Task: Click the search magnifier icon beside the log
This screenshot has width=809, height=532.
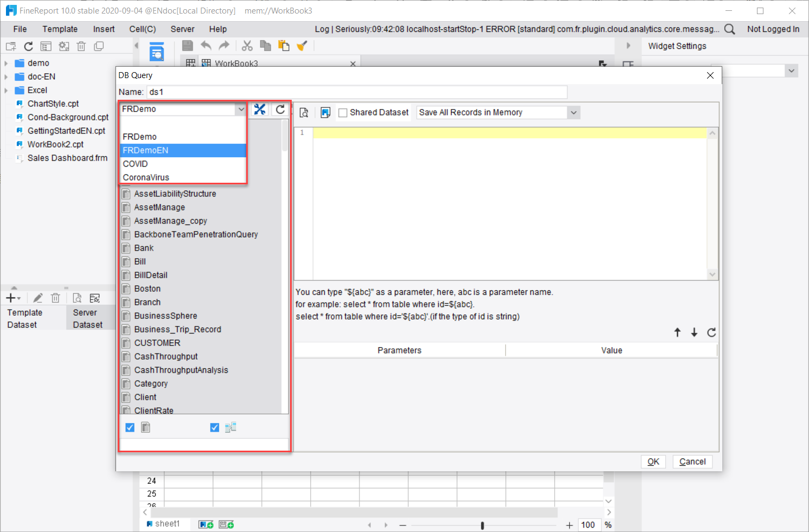Action: click(x=730, y=29)
